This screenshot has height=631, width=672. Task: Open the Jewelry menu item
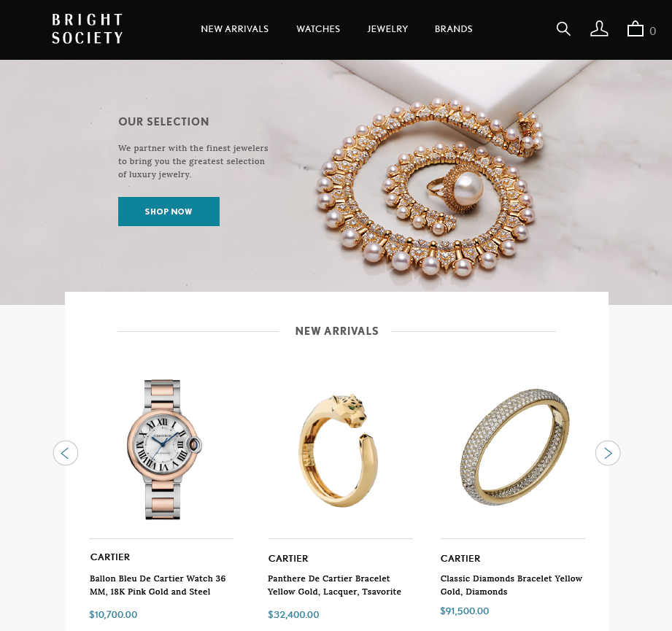[387, 28]
